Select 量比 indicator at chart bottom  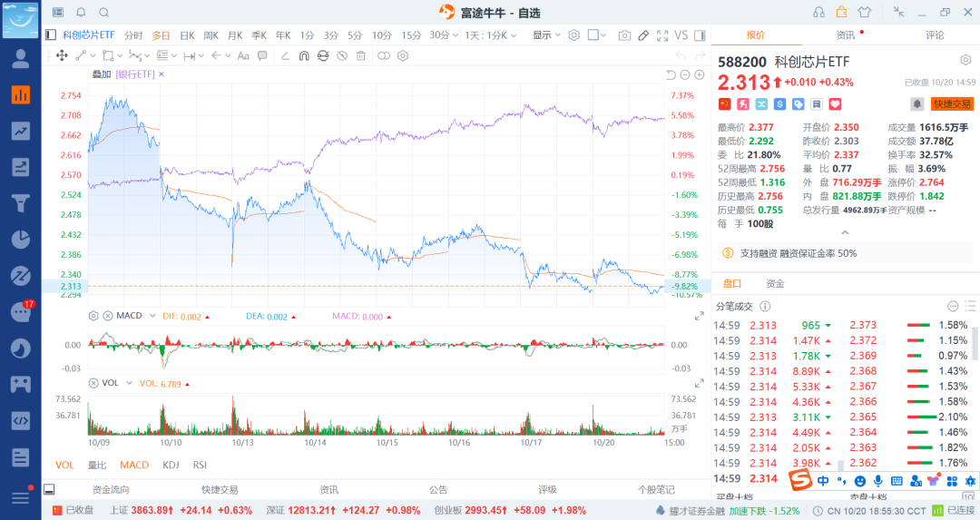(x=97, y=465)
